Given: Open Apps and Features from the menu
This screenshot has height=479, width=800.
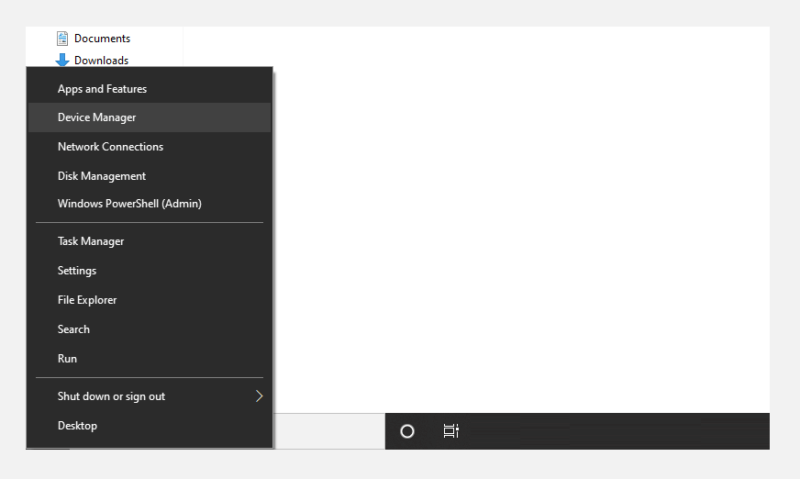Looking at the screenshot, I should [149, 89].
